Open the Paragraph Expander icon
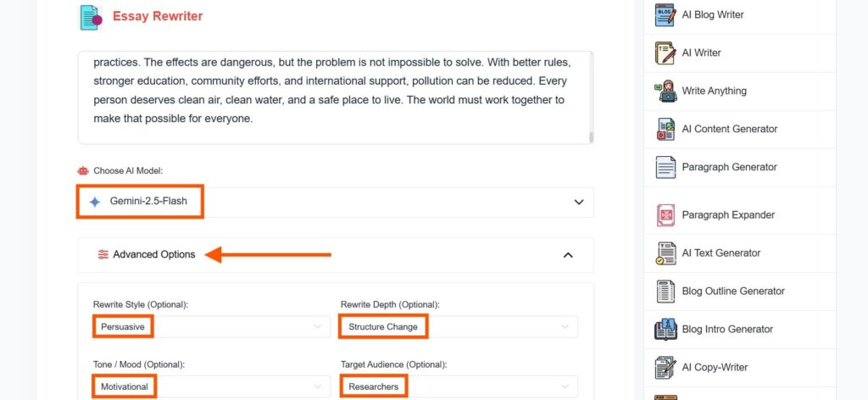 665,215
